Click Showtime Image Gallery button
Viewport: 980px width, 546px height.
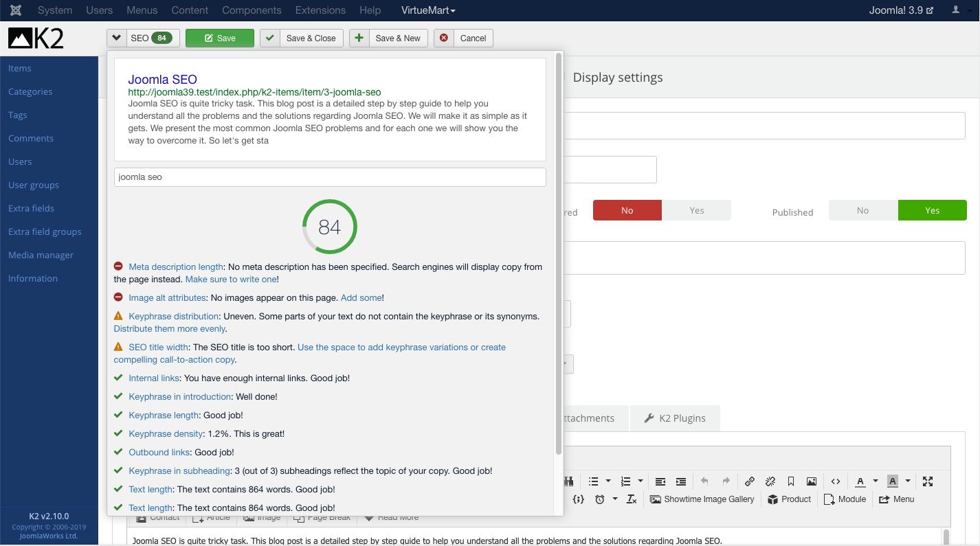(x=702, y=499)
